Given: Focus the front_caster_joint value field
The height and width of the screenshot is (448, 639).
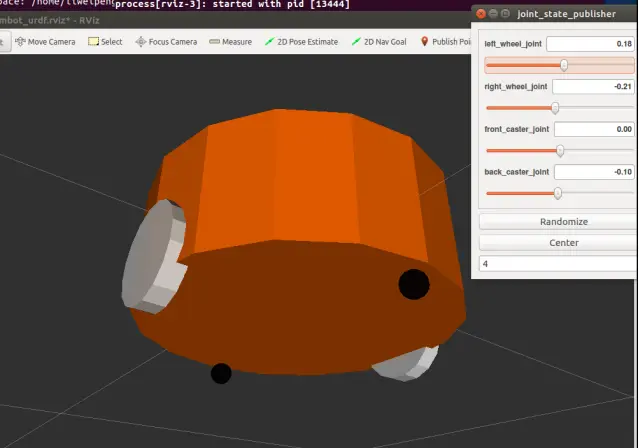Looking at the screenshot, I should (593, 129).
